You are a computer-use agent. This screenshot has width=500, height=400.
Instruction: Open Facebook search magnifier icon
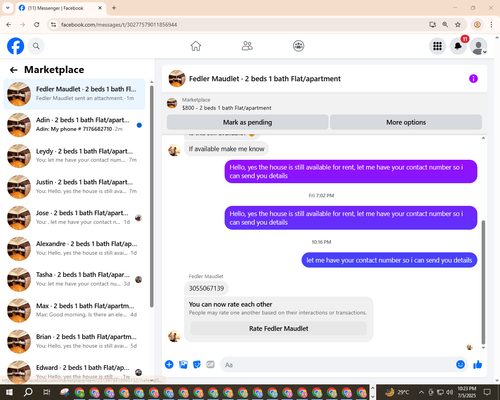click(x=36, y=46)
